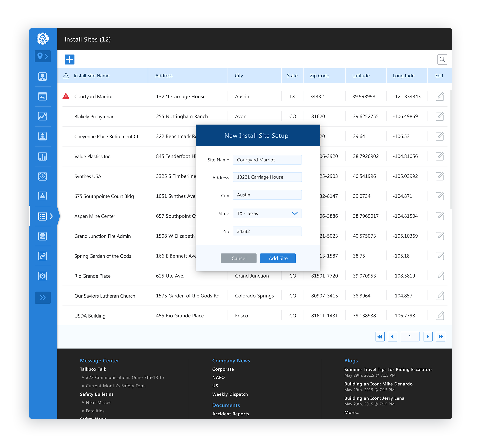Edit the Cheyenne Place Retirement Ctr. row
The height and width of the screenshot is (448, 480).
click(x=440, y=136)
